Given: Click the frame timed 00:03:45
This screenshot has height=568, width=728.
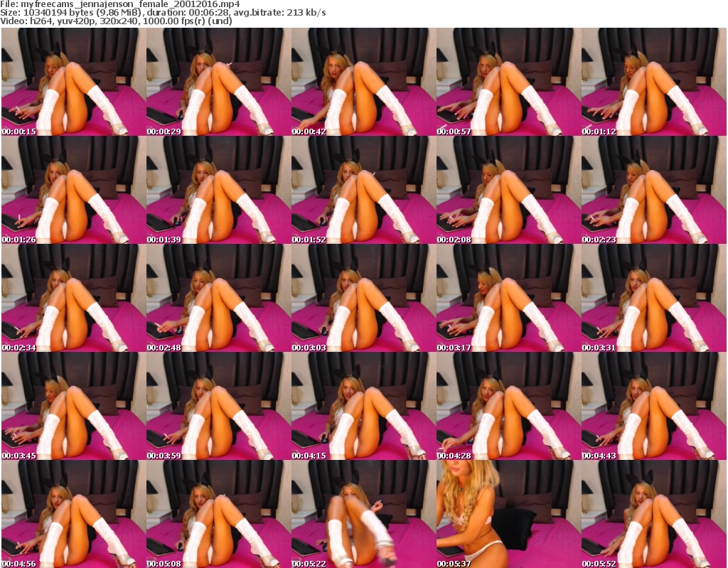Looking at the screenshot, I should click(x=73, y=407).
